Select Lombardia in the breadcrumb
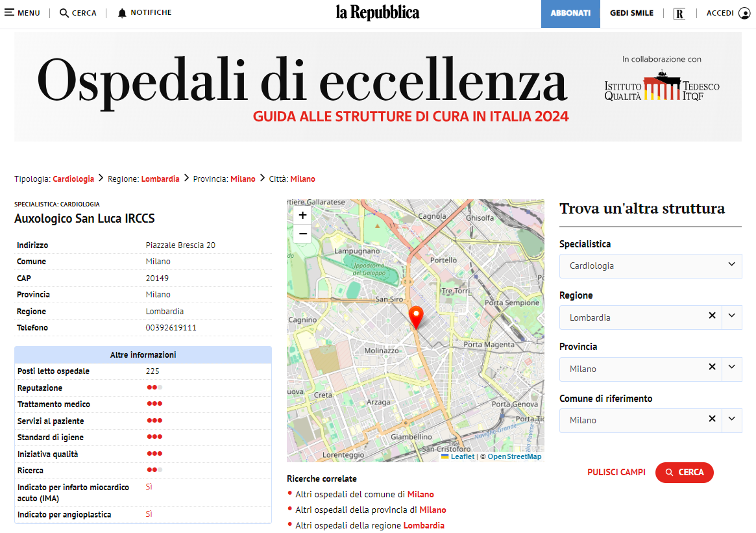This screenshot has width=756, height=533. [x=160, y=179]
